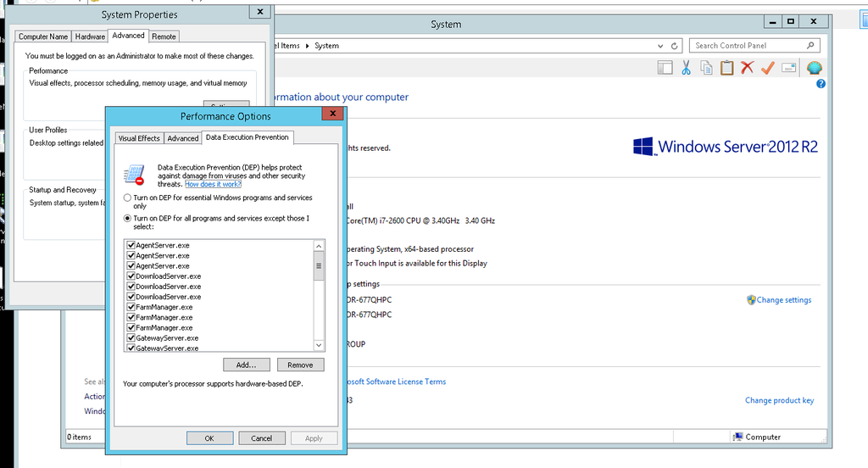Click the Paste clipboard icon
Viewport: 868px width, 468px height.
coord(726,68)
